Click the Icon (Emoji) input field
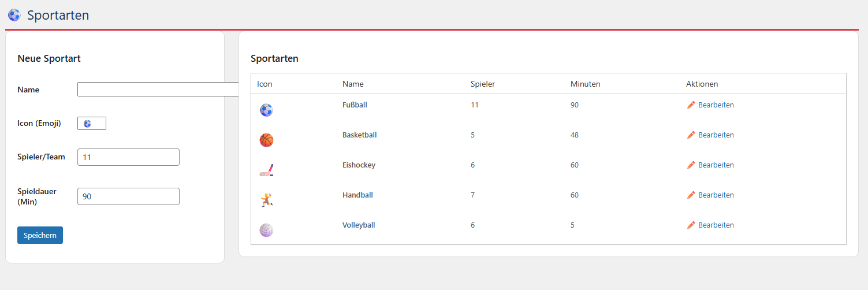Screen dimensions: 868x290 [92, 124]
